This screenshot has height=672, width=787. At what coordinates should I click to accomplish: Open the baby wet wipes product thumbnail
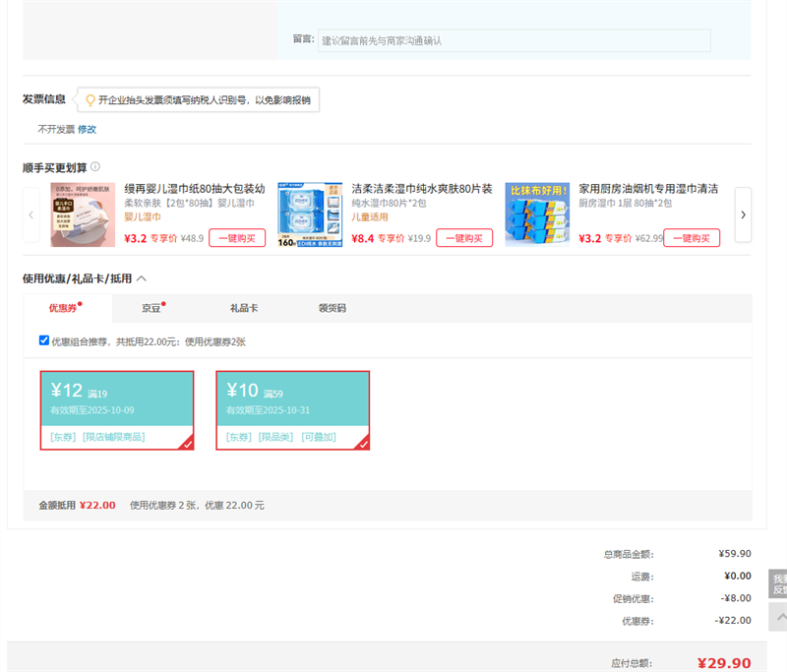click(x=83, y=214)
